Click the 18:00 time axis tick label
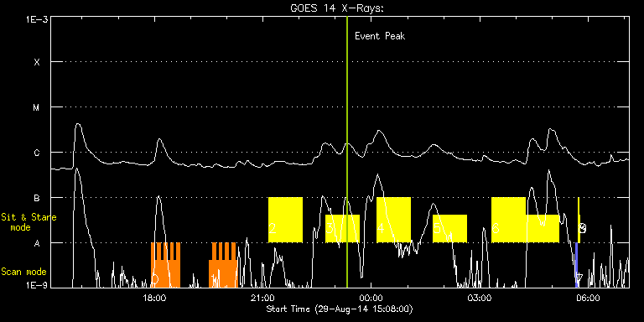Screen dimensions: 644x322 coord(155,297)
